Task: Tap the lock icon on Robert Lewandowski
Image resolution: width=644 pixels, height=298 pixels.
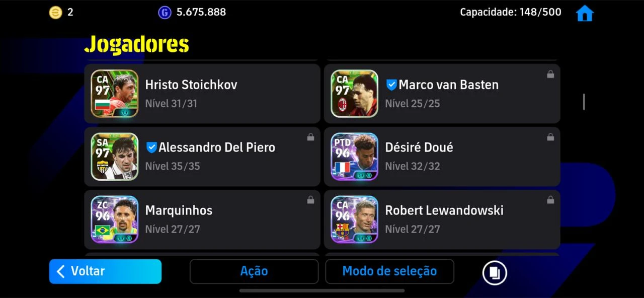Action: (x=550, y=200)
